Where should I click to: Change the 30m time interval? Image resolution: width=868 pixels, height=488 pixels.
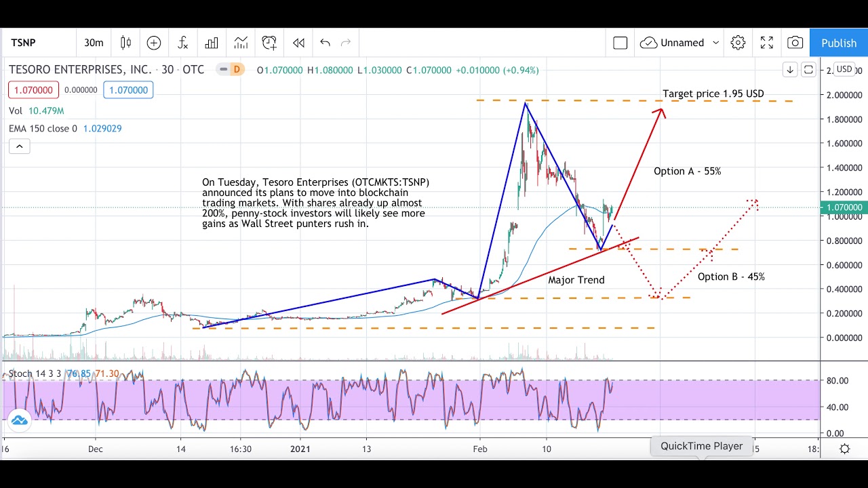coord(94,43)
